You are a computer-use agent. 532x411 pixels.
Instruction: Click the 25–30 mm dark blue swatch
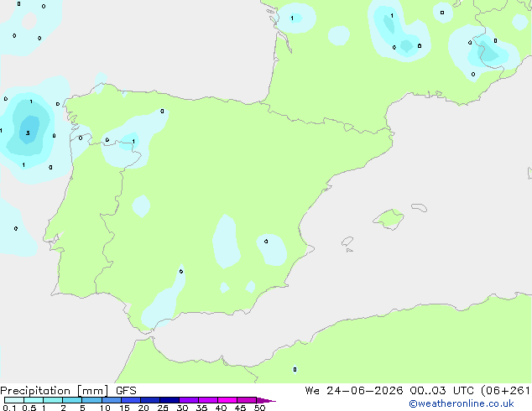point(170,400)
